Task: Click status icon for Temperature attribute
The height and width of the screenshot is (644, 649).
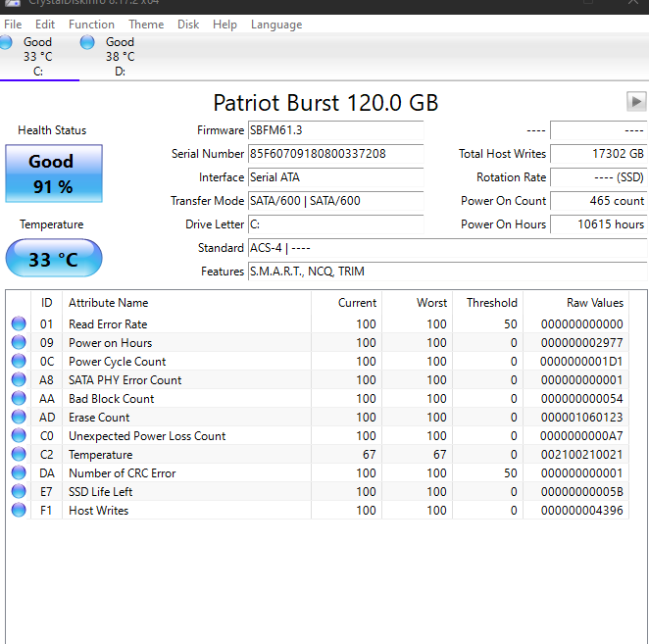Action: pyautogui.click(x=19, y=455)
